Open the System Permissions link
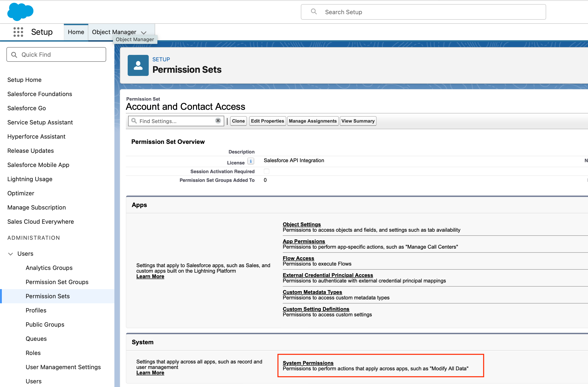 point(308,363)
